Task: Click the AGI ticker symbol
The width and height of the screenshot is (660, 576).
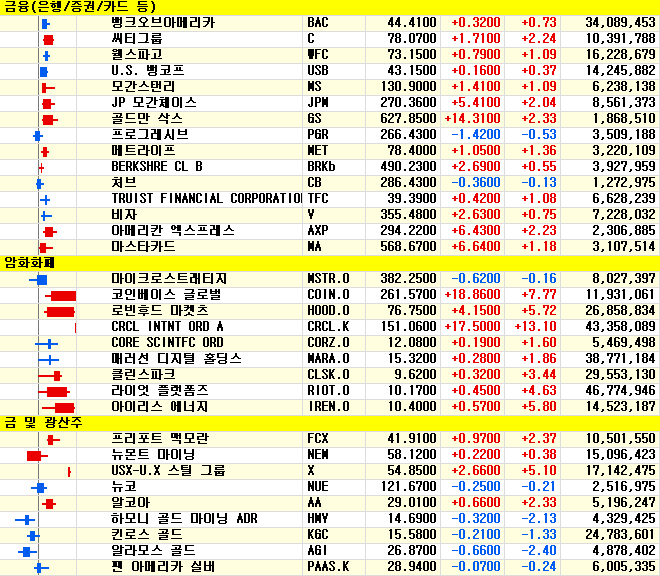Action: [x=317, y=550]
